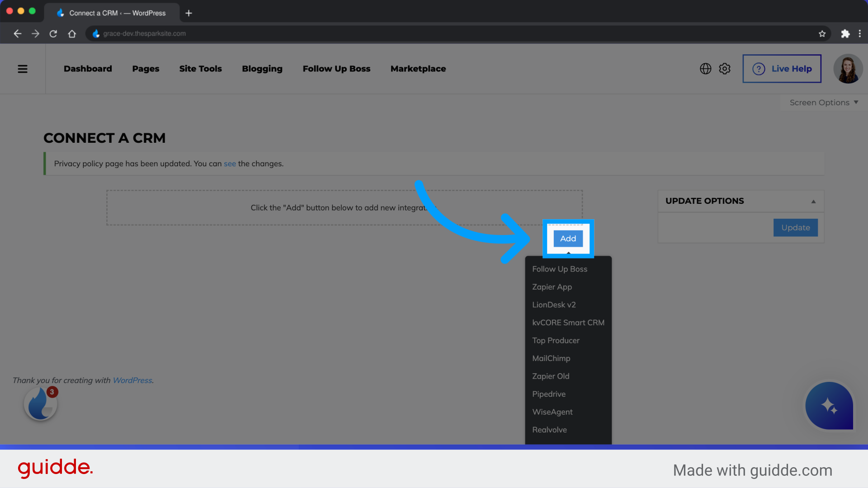Open the sidebar hamburger menu

23,69
